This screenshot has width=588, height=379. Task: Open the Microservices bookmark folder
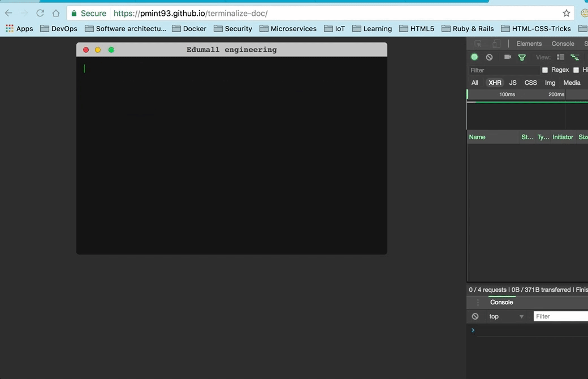pos(288,28)
